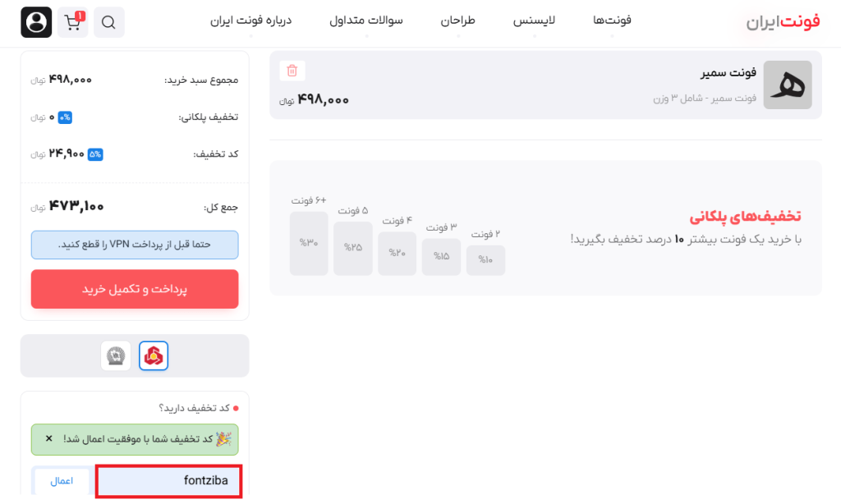The image size is (841, 504).
Task: Click the 0% tiered discount badge
Action: tap(65, 117)
